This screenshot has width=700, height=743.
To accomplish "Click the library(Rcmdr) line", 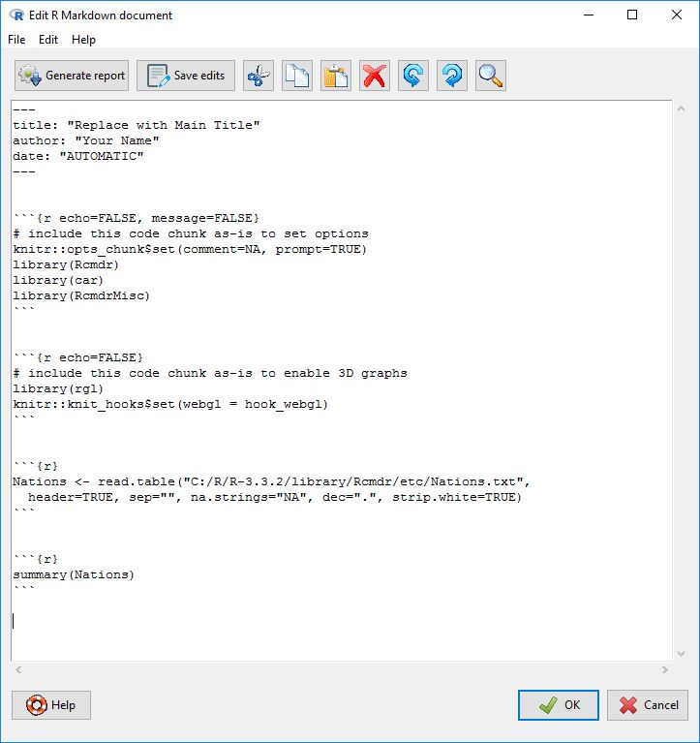I will (x=66, y=264).
